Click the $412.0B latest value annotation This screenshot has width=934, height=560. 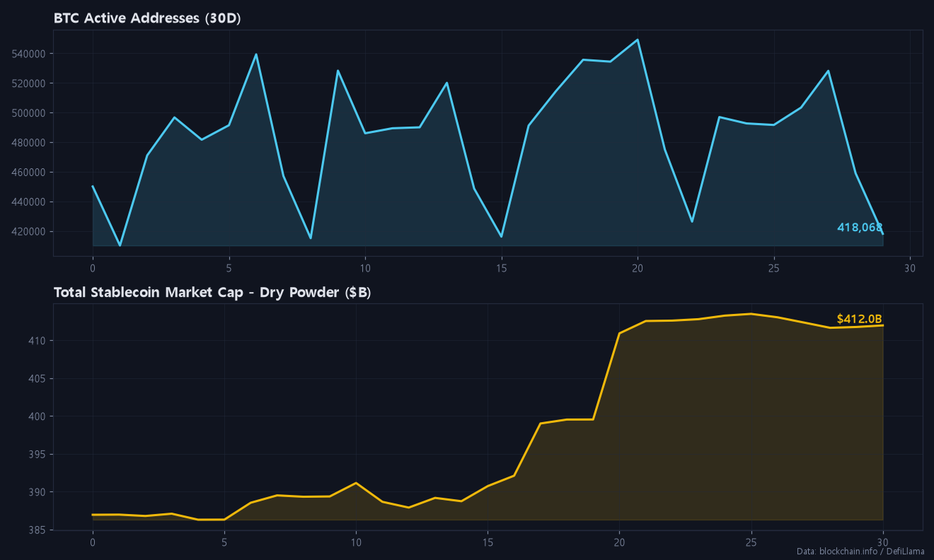point(860,319)
